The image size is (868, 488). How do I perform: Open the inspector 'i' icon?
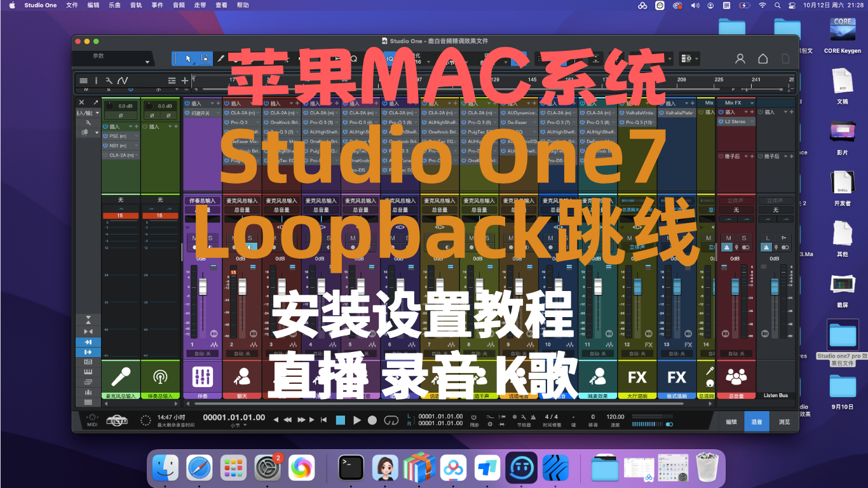click(96, 81)
